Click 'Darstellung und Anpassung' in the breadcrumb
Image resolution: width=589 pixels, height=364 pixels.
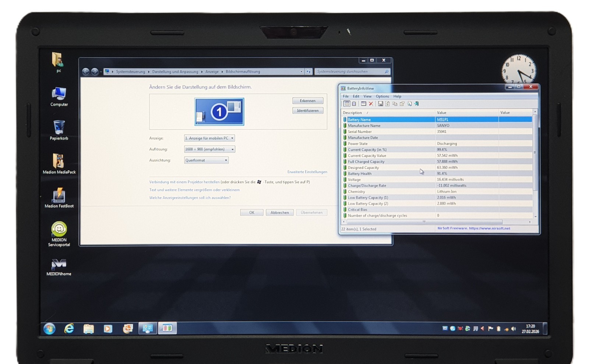pyautogui.click(x=175, y=72)
